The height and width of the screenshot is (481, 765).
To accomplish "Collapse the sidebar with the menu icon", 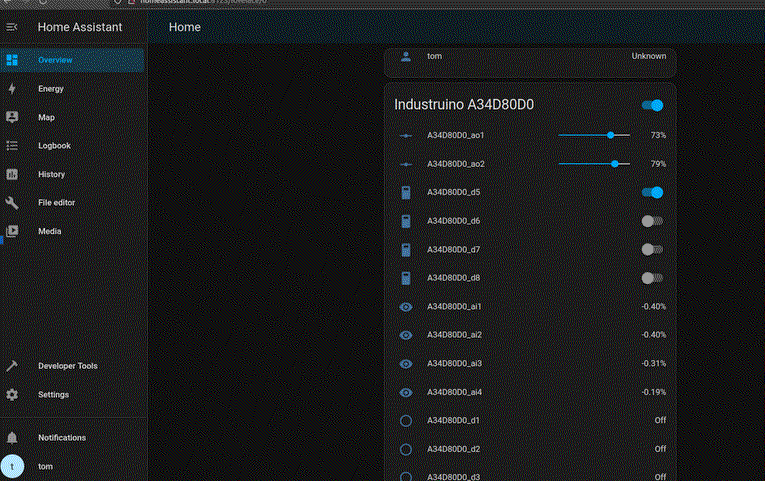I will click(x=12, y=27).
